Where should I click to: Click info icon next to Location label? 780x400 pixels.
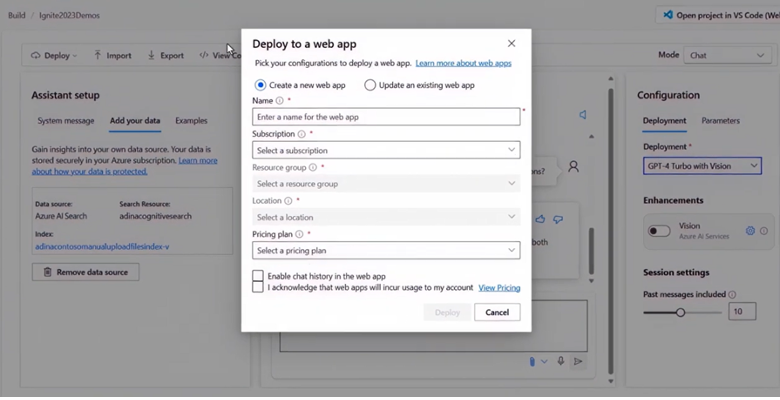[x=288, y=200]
